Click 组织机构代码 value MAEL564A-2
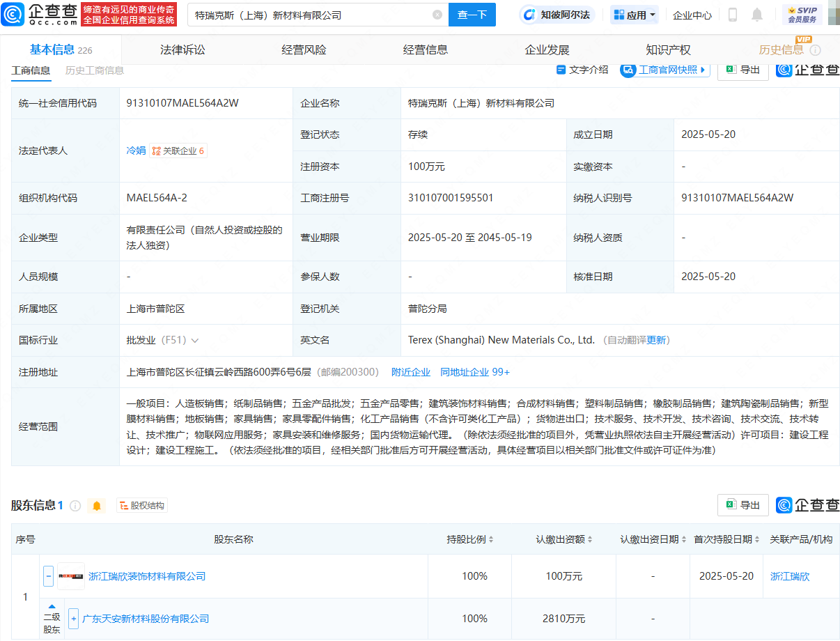The height and width of the screenshot is (641, 840). pyautogui.click(x=157, y=198)
